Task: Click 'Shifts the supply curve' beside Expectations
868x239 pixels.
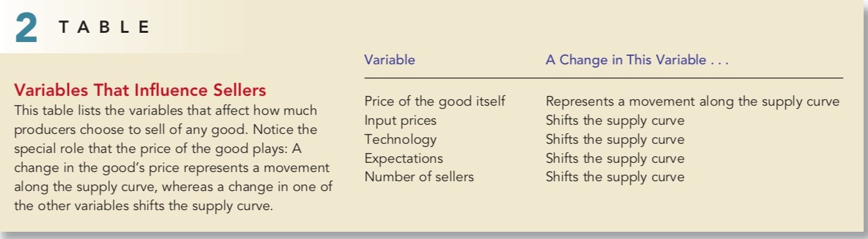Action: tap(615, 158)
